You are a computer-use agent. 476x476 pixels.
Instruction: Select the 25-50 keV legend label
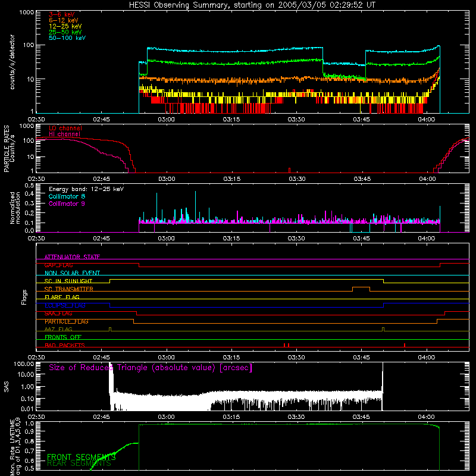coord(65,32)
